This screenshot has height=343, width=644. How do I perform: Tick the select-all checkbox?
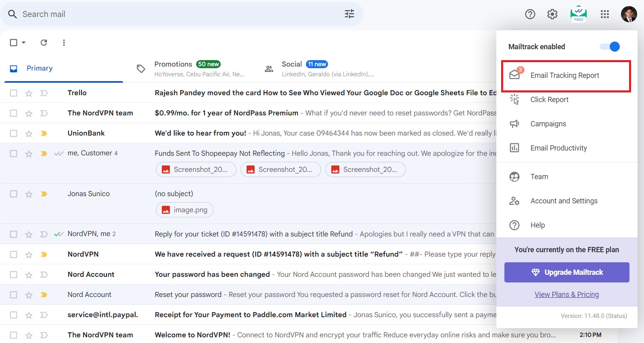click(x=13, y=42)
